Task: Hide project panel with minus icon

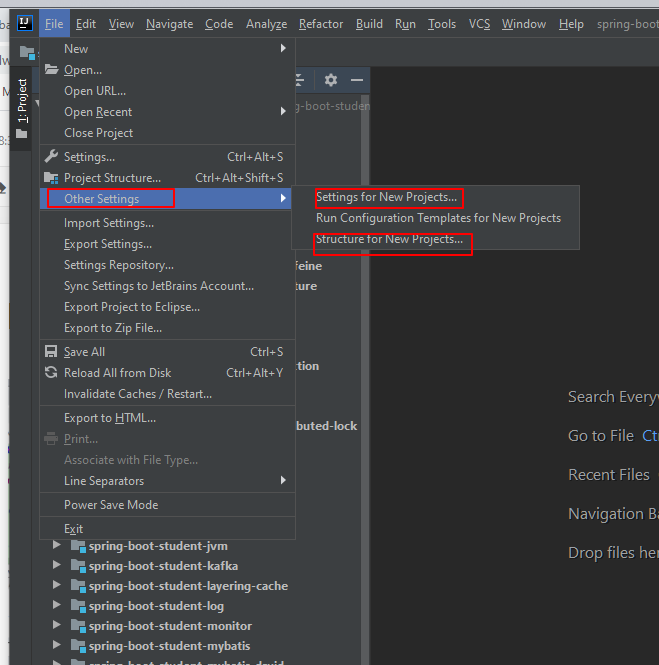Action: tap(357, 80)
